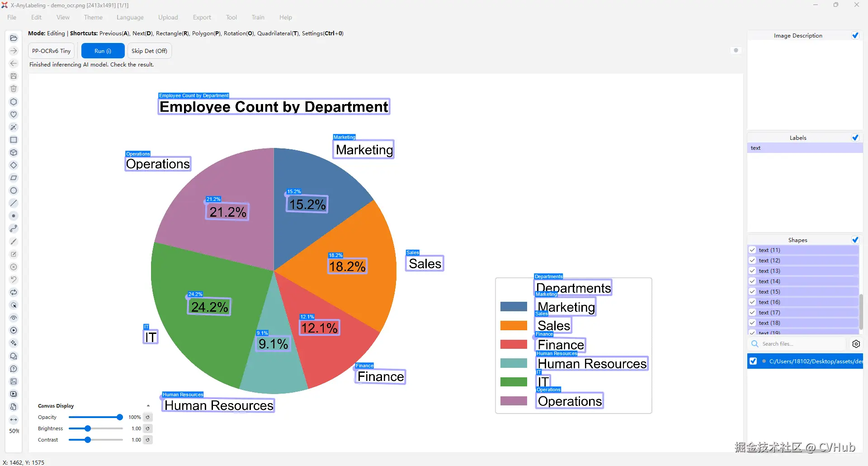
Task: Select the Rectangle drawing tool
Action: 14,140
